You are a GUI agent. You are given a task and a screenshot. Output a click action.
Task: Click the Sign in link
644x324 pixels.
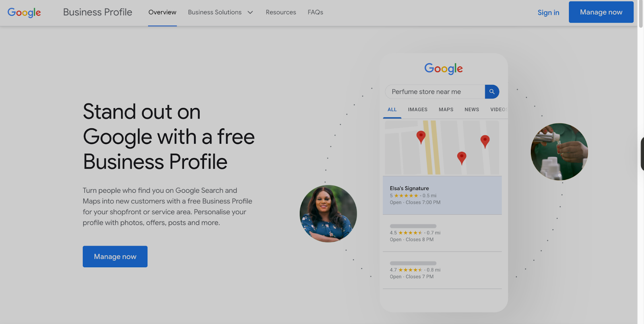click(548, 12)
